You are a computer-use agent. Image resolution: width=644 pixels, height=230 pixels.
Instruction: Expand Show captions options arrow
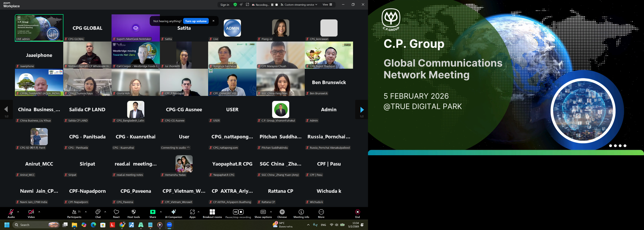[x=271, y=212]
